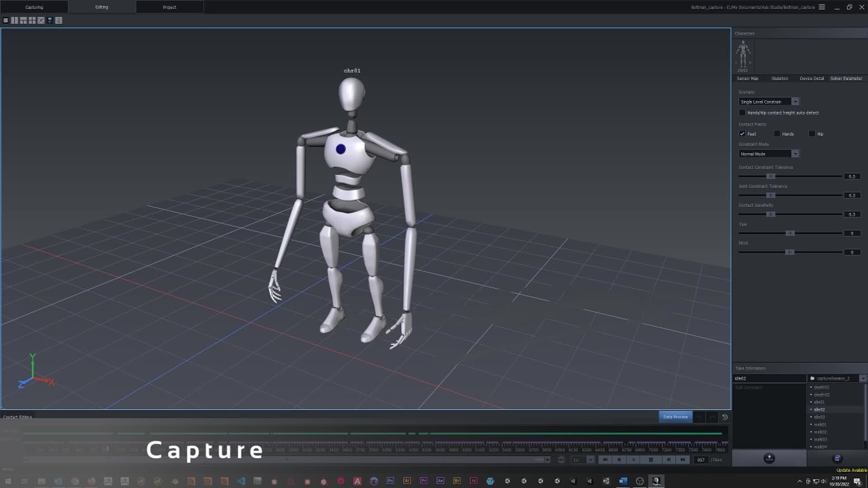This screenshot has width=868, height=488.
Task: Enable the Hands contact point checkbox
Action: tap(777, 134)
